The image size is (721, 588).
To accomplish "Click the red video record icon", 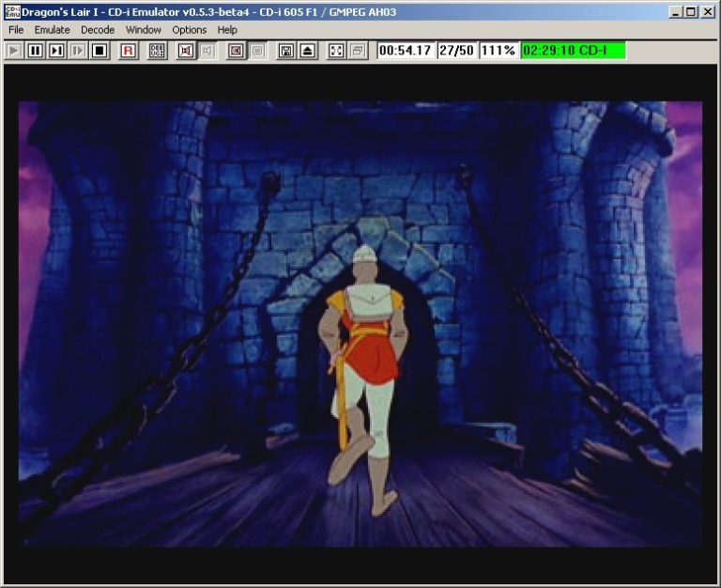I will [236, 51].
